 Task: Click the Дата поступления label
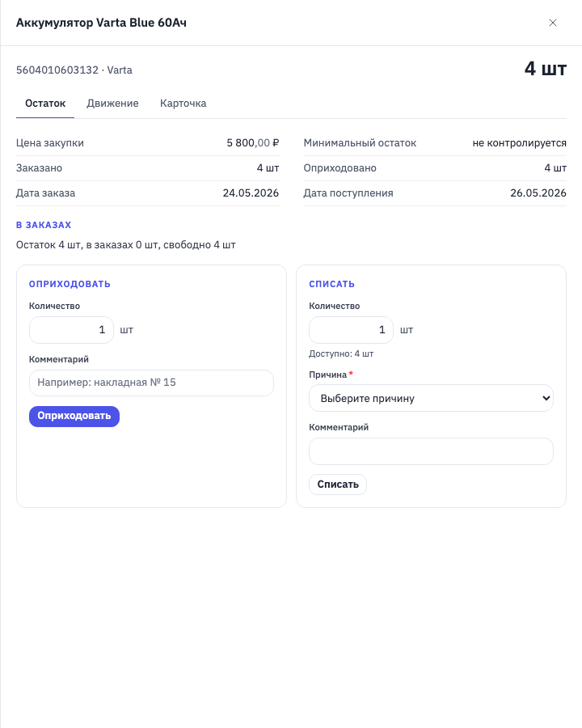tap(348, 193)
